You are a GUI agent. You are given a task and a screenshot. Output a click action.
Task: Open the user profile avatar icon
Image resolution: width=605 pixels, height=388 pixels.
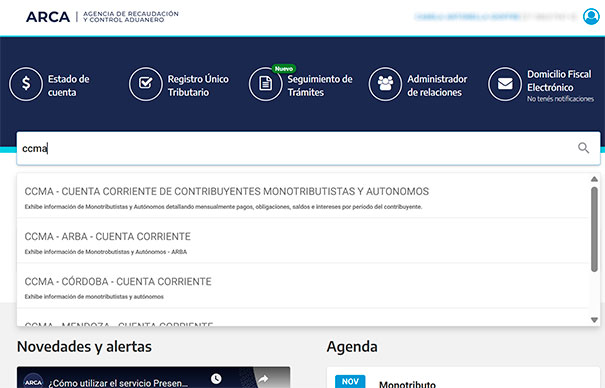(x=591, y=16)
